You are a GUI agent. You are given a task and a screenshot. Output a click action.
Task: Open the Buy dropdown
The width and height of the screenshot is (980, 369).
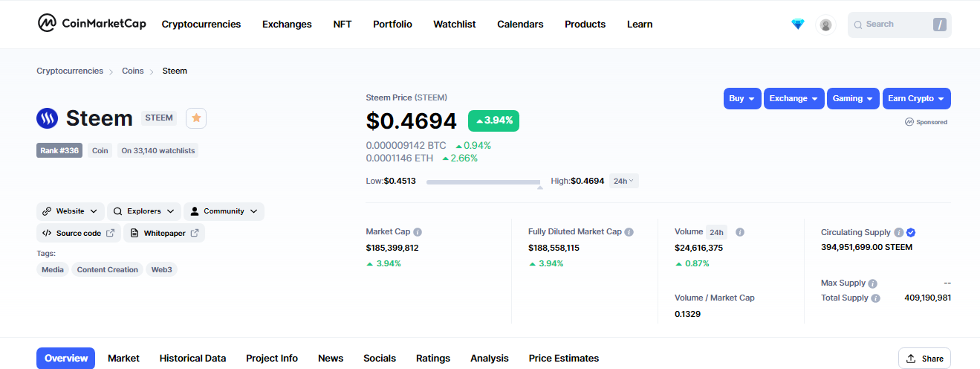[x=742, y=98]
